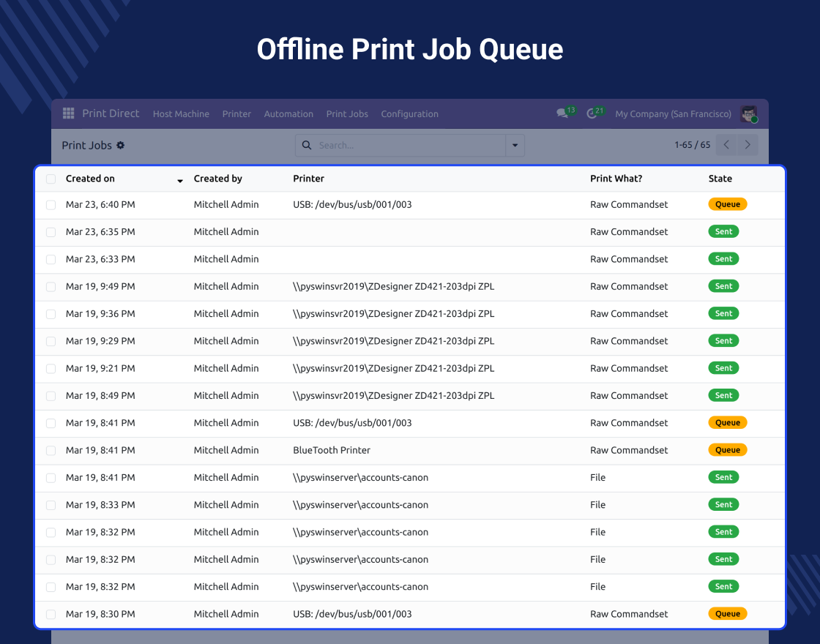
Task: Go to previous page with left chevron
Action: [726, 145]
